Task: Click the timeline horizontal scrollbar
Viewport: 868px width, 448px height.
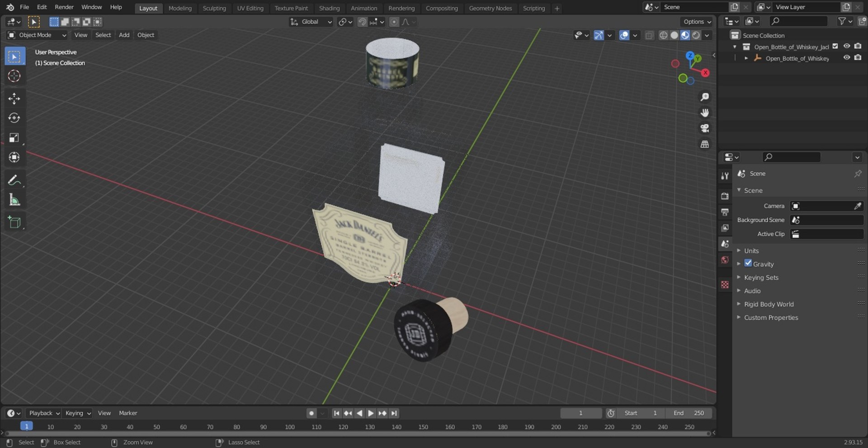Action: (x=357, y=434)
